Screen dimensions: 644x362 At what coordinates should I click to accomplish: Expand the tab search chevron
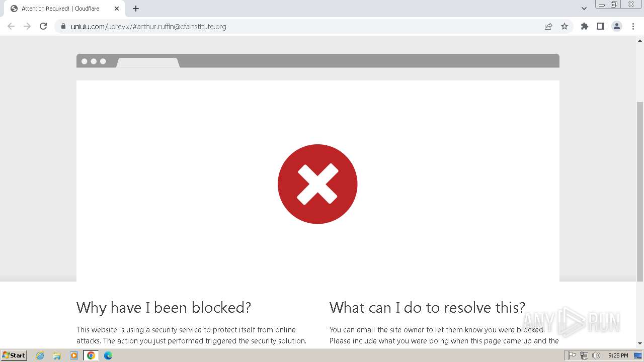[584, 9]
